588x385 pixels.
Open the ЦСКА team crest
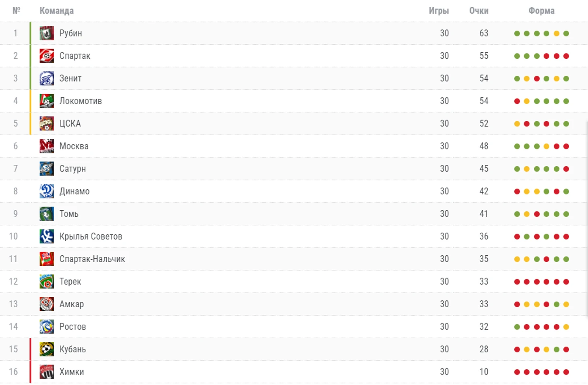[47, 124]
